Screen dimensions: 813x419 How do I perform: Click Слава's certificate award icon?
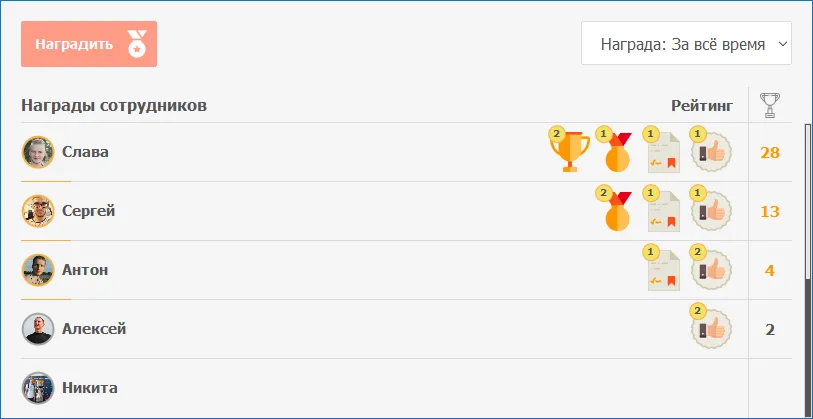[x=663, y=153]
